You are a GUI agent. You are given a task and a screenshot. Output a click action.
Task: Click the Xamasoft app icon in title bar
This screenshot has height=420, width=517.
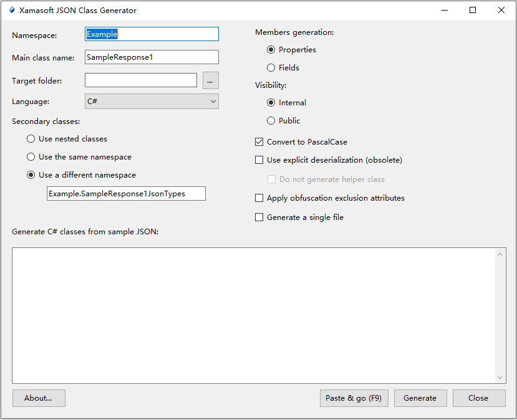(x=11, y=10)
